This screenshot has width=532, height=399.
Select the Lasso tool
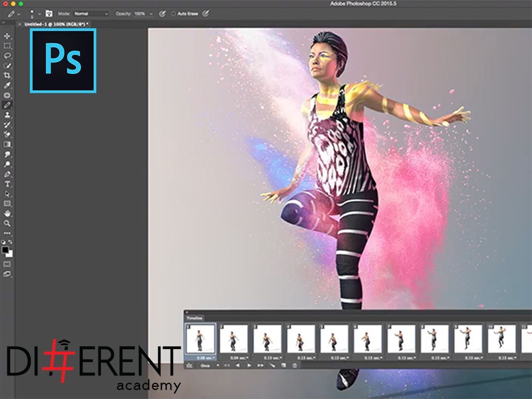pos(7,56)
